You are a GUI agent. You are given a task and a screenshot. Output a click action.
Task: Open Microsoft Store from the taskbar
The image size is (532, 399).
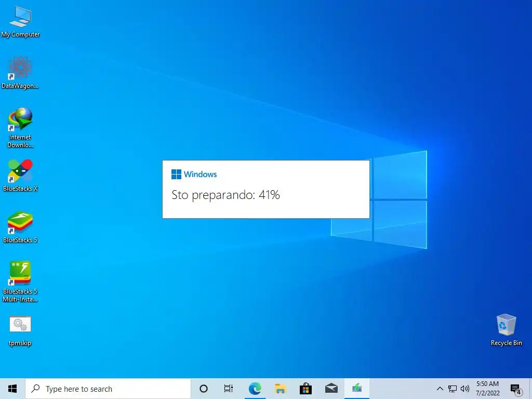pyautogui.click(x=305, y=389)
